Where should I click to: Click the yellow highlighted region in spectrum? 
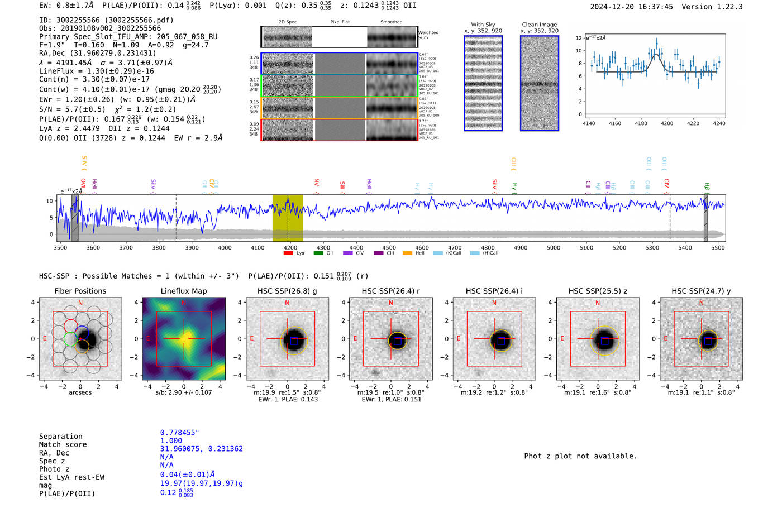coord(288,218)
